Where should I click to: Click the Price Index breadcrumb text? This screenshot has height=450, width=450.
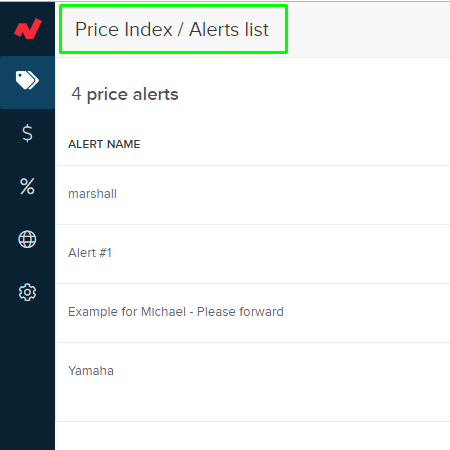(124, 29)
